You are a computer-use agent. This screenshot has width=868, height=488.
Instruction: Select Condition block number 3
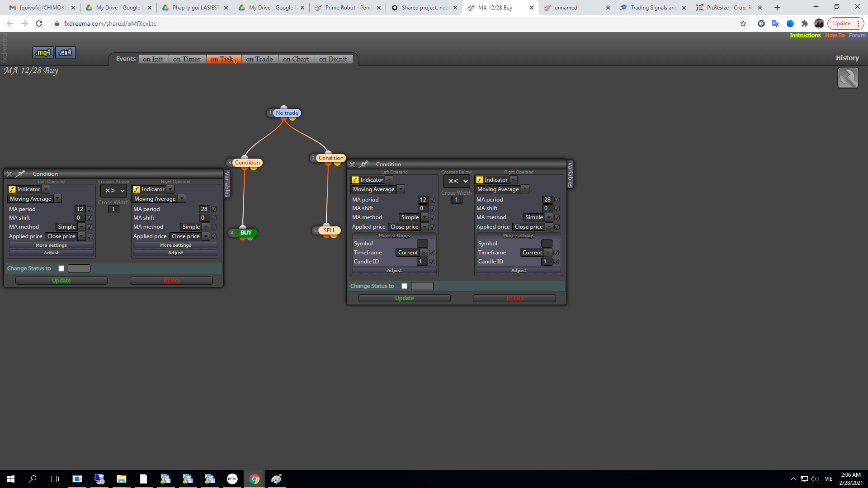coord(247,163)
